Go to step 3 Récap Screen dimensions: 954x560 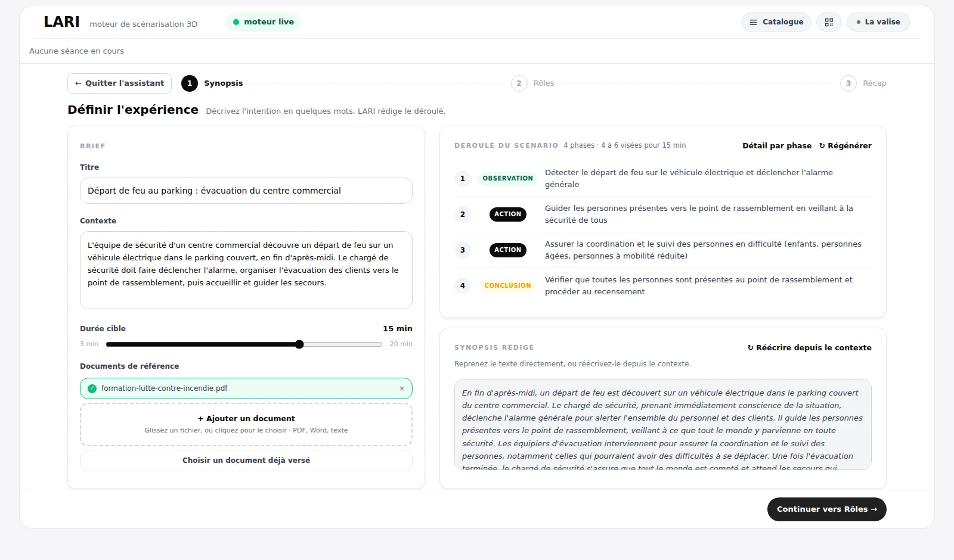863,83
